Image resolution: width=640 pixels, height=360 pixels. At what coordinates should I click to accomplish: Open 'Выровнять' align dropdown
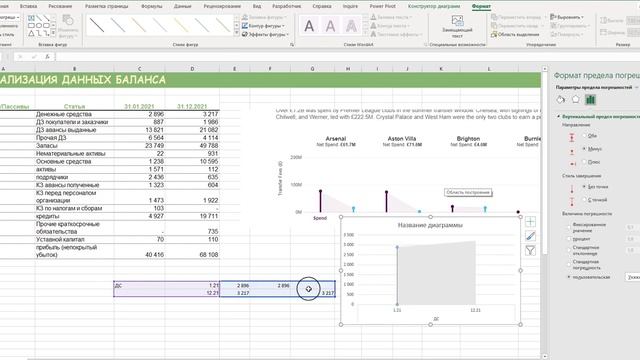(x=567, y=17)
